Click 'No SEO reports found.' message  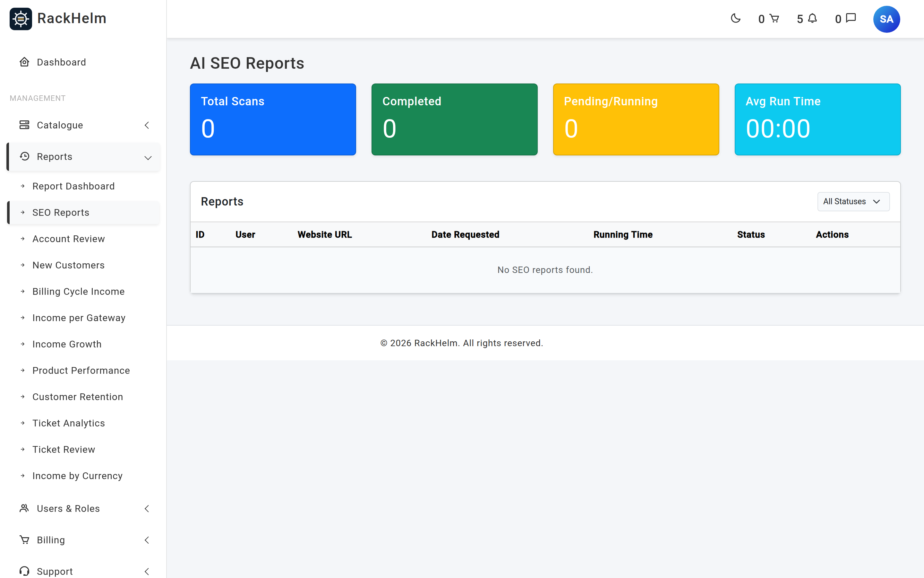(x=545, y=270)
